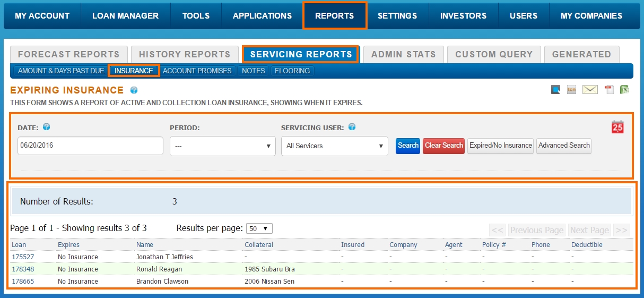Viewport: 644px width, 298px height.
Task: Click the tcn icon
Action: 571,90
